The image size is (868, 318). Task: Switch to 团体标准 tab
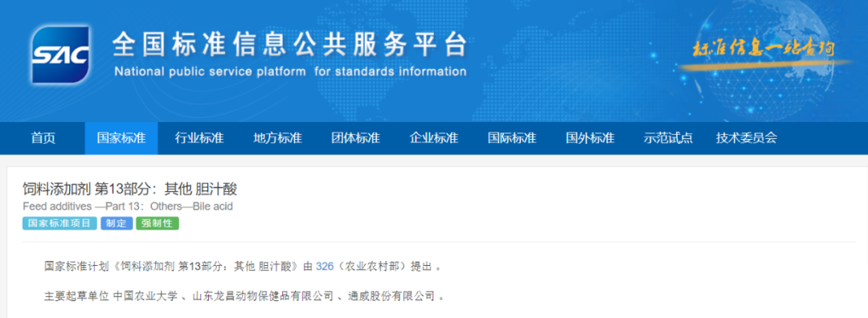click(355, 138)
